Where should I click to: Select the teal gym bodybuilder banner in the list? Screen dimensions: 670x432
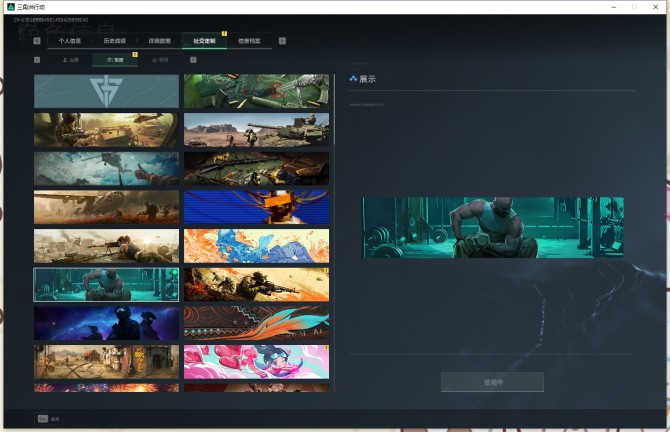coord(106,285)
